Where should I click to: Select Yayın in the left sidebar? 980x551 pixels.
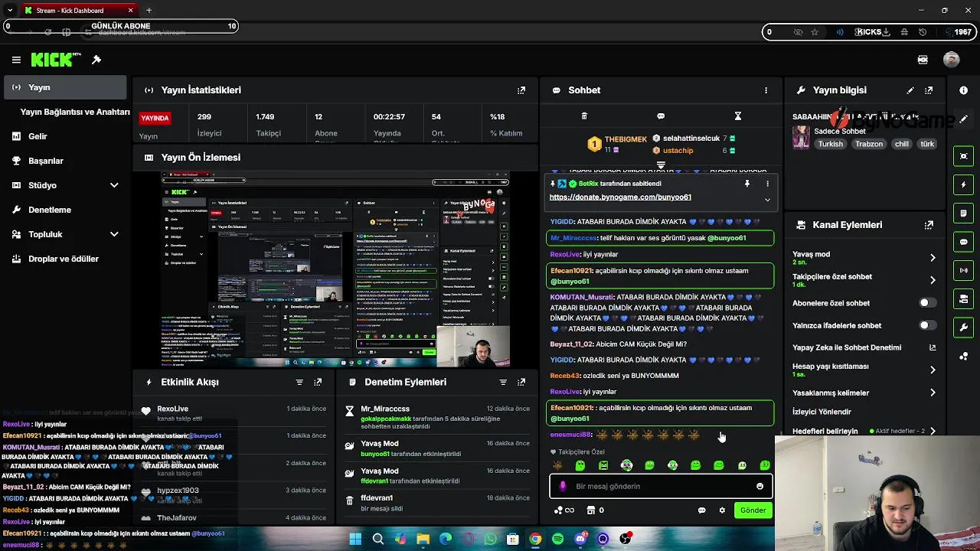click(x=64, y=87)
